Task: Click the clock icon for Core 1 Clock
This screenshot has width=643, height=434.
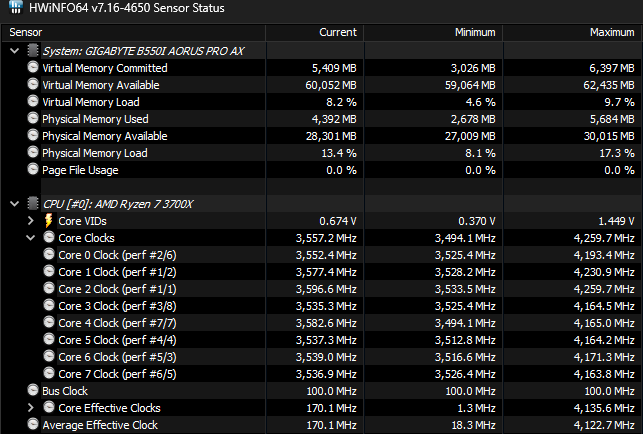Action: coord(49,271)
